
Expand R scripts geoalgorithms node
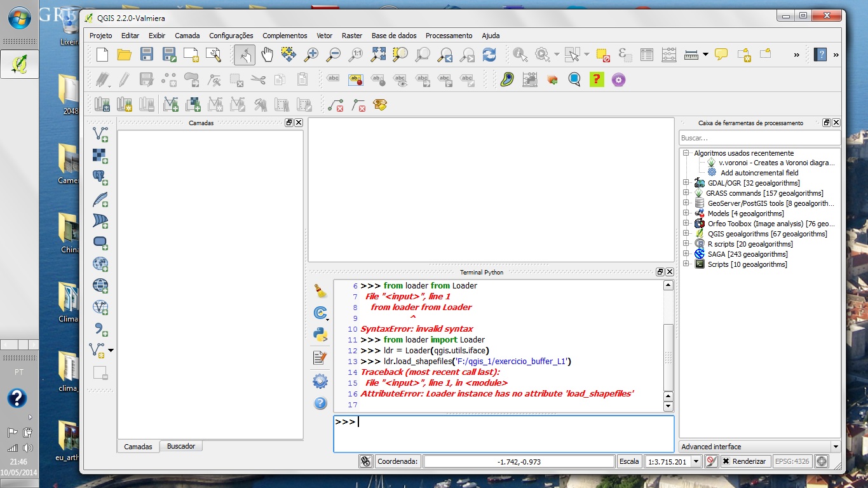tap(686, 244)
